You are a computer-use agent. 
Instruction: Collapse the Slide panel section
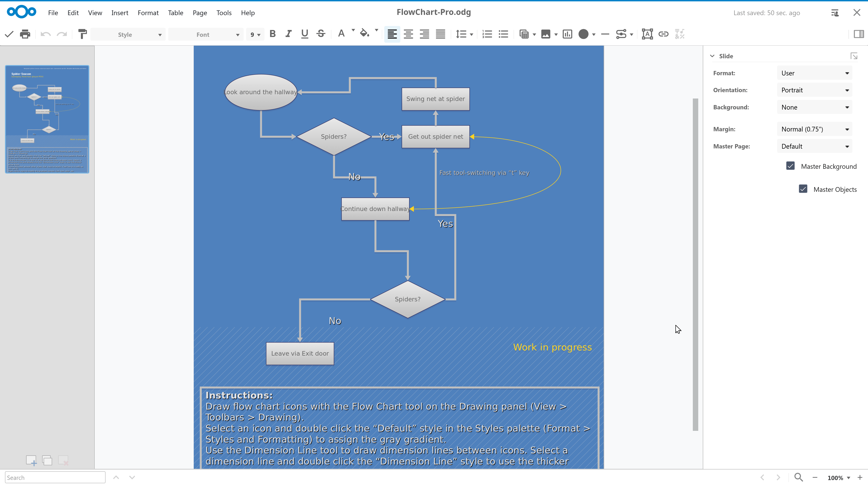tap(712, 56)
